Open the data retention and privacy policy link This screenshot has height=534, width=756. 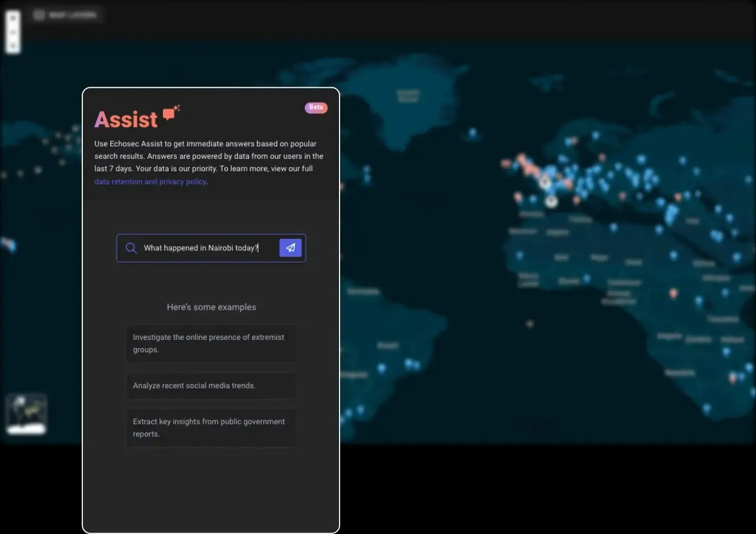tap(150, 182)
